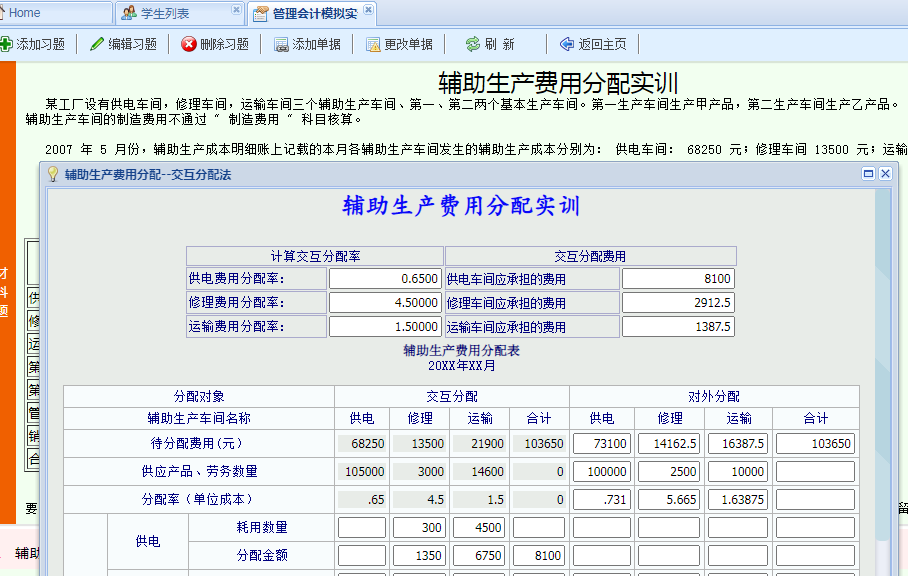Click the .731 rate input field
This screenshot has width=908, height=576.
pos(602,499)
